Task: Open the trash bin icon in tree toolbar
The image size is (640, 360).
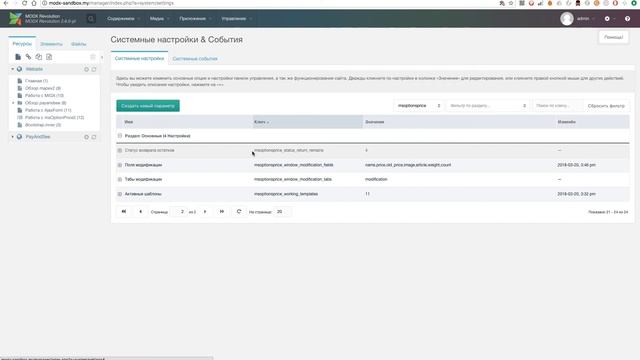Action: [93, 57]
